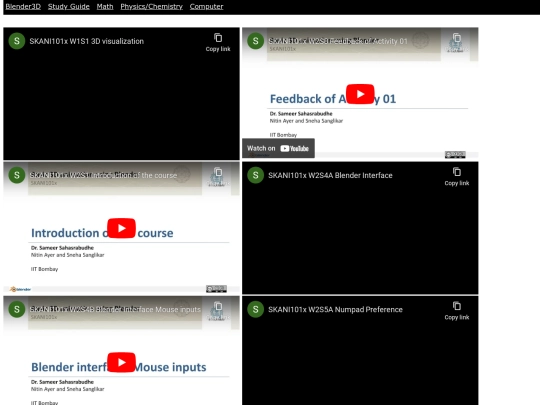Open the Physics/Chemistry menu link
Viewport: 540px width, 405px height.
coord(152,7)
